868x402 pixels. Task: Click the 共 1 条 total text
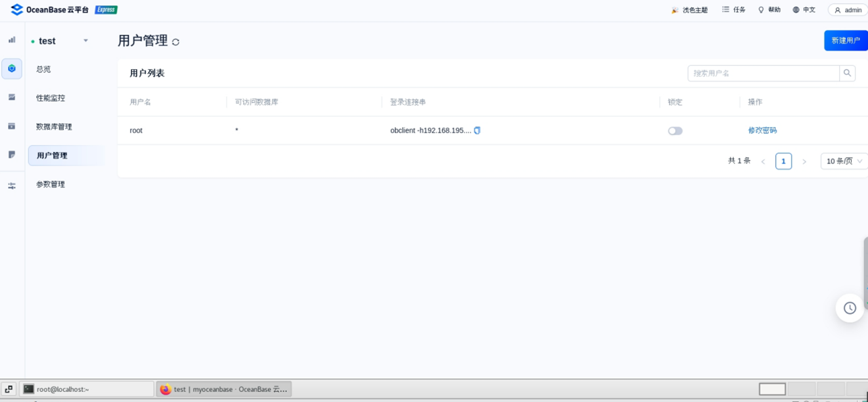(739, 161)
